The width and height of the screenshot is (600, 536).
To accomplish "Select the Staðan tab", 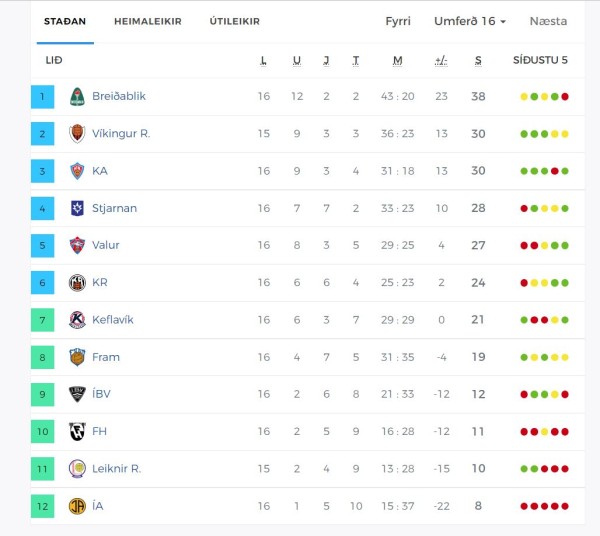I will (x=65, y=21).
